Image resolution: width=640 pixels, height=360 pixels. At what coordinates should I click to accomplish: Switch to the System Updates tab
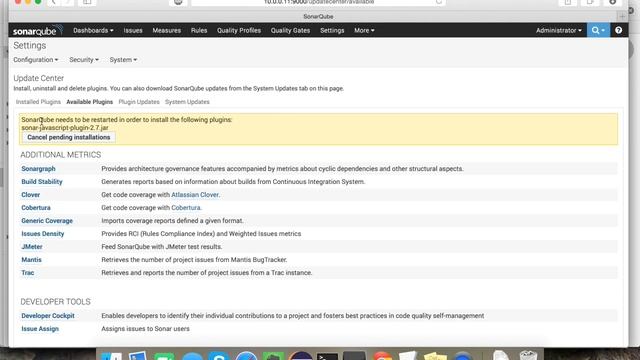(x=187, y=102)
